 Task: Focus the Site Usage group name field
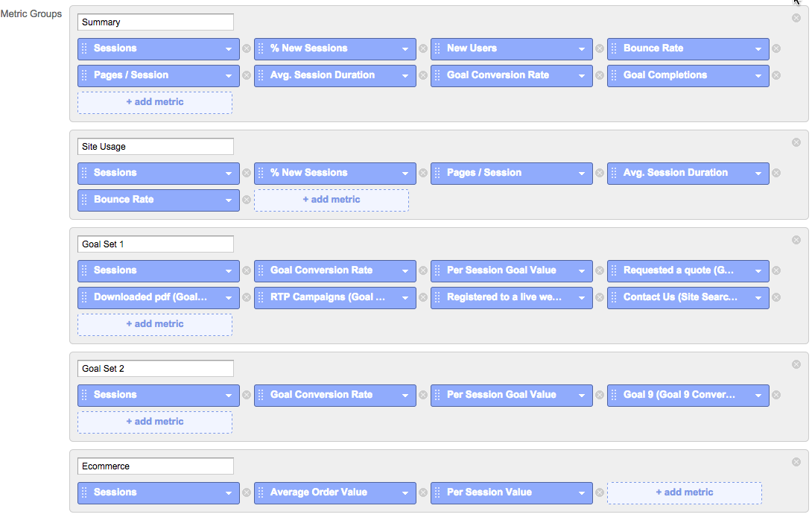(x=156, y=147)
